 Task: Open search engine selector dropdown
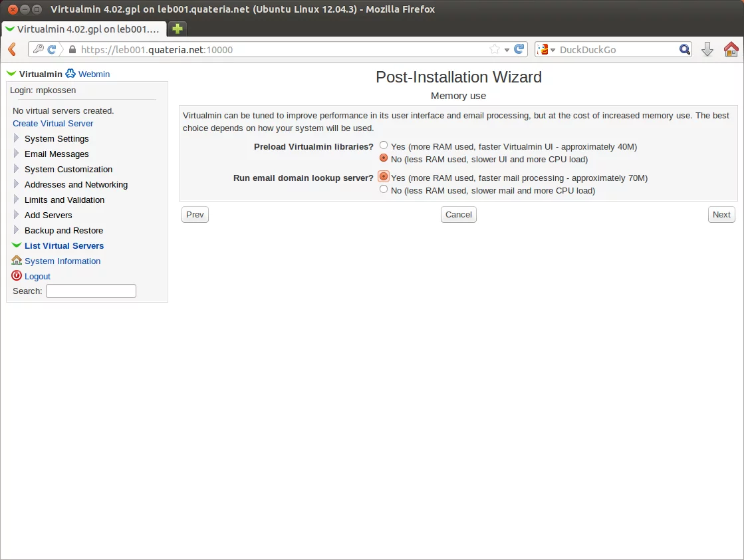[x=547, y=49]
